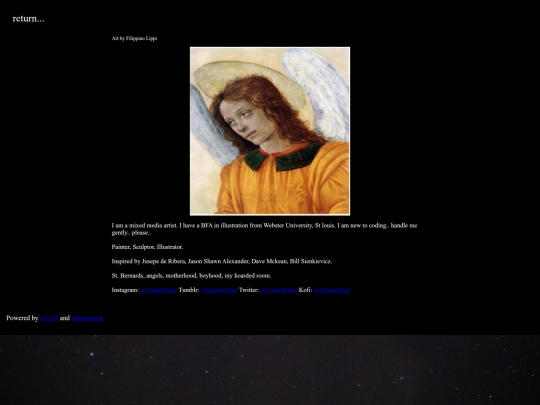Click the "Instagram:" label text
The image size is (540, 405).
point(125,290)
